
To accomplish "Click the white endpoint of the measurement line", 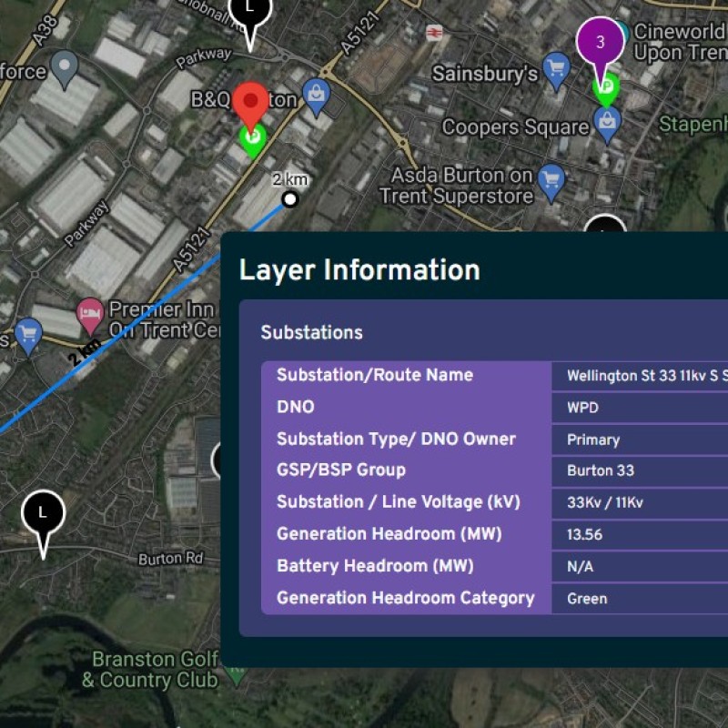I will (x=290, y=198).
